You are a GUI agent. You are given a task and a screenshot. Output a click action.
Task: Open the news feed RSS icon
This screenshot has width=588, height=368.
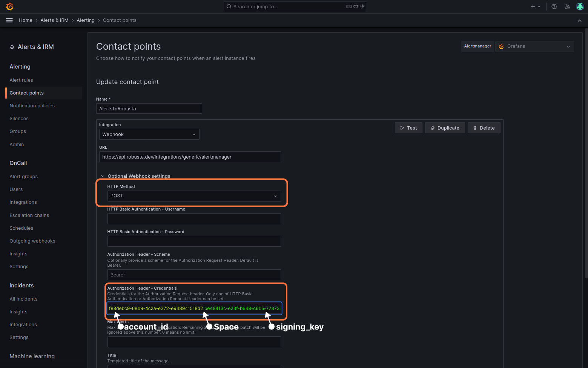(x=567, y=6)
